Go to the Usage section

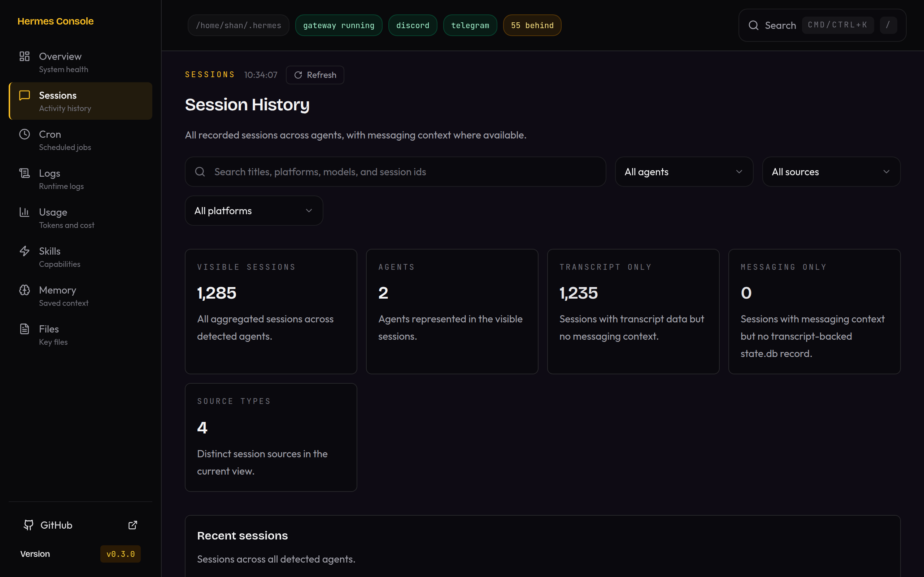pos(66,218)
